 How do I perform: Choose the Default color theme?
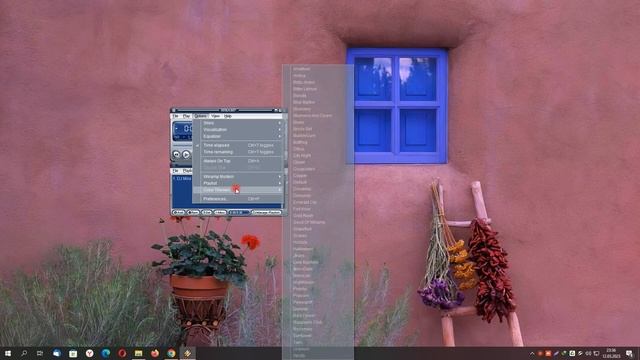click(x=318, y=182)
